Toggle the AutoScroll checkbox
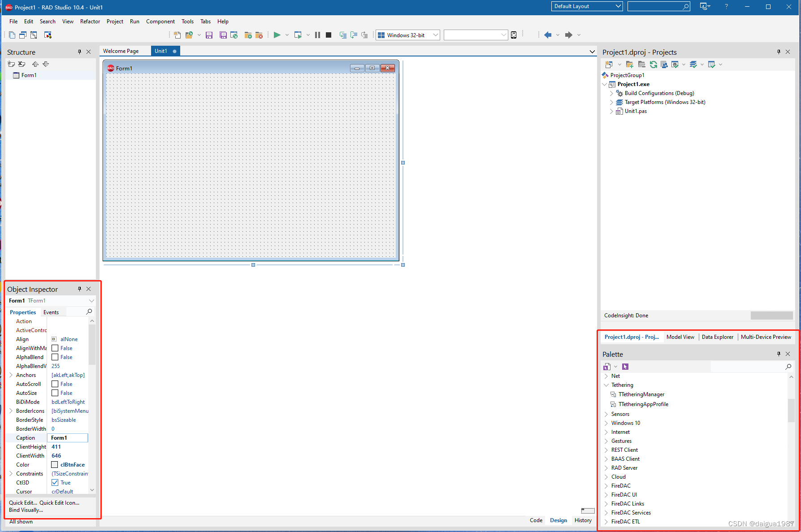 tap(55, 384)
